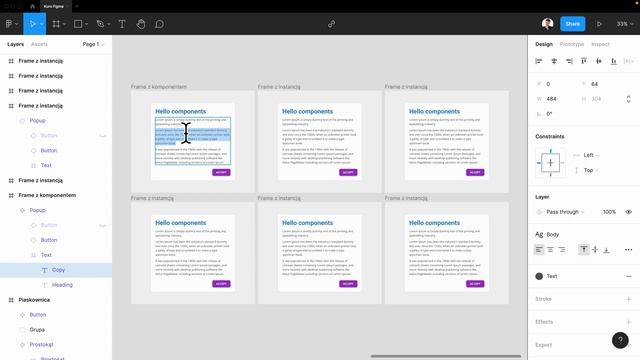This screenshot has height=360, width=640.
Task: Open the help question mark button
Action: pyautogui.click(x=620, y=340)
